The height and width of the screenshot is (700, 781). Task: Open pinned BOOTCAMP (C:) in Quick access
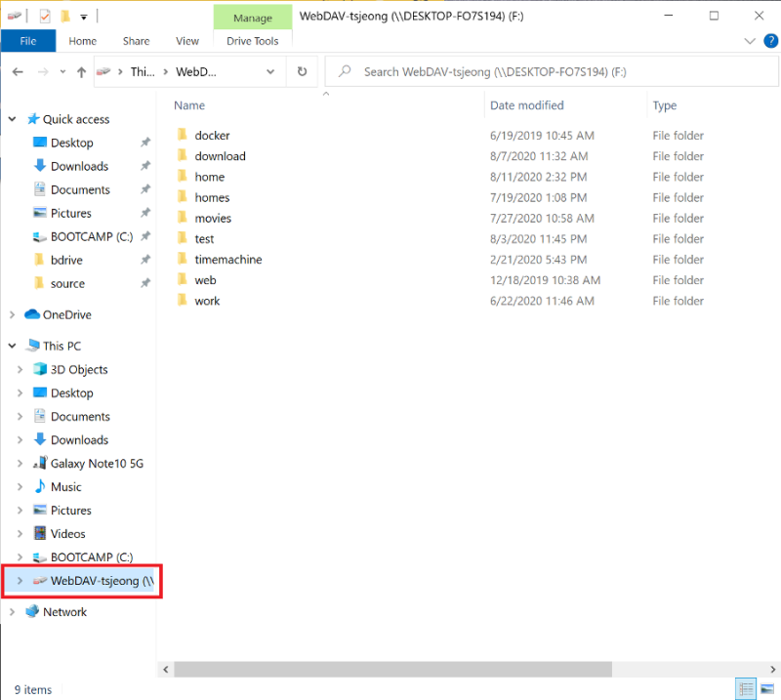[92, 236]
